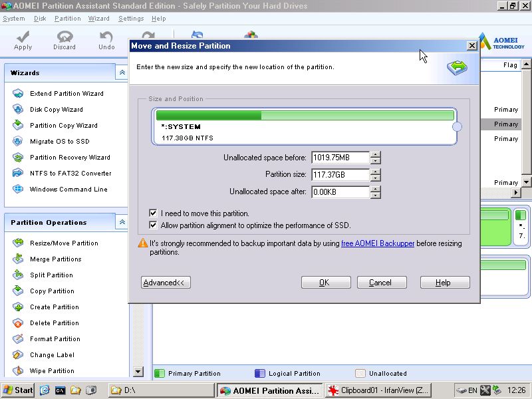Click the EN language indicator
This screenshot has width=532, height=399.
tap(473, 390)
